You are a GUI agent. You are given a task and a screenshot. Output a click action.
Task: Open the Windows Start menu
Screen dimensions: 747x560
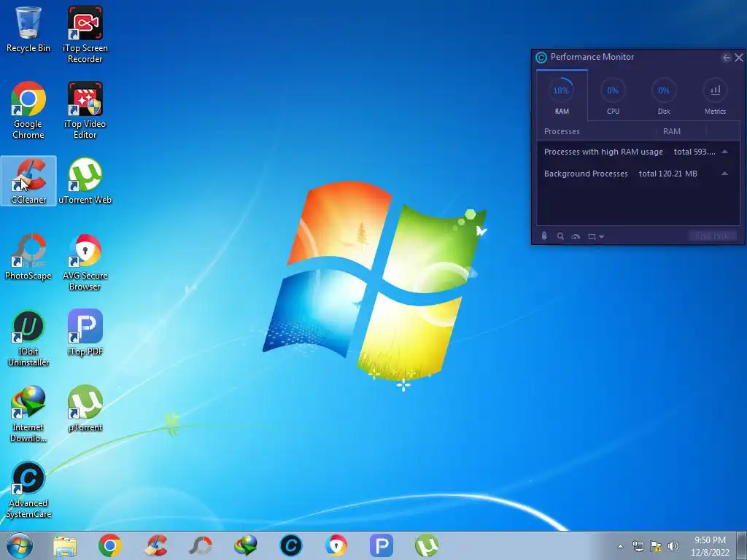(x=20, y=545)
